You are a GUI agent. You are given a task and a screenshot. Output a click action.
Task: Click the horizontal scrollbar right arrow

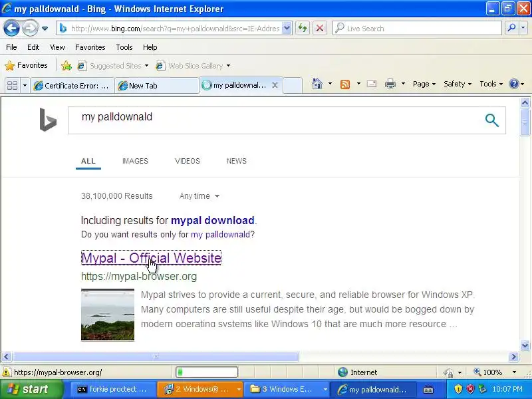pyautogui.click(x=513, y=356)
